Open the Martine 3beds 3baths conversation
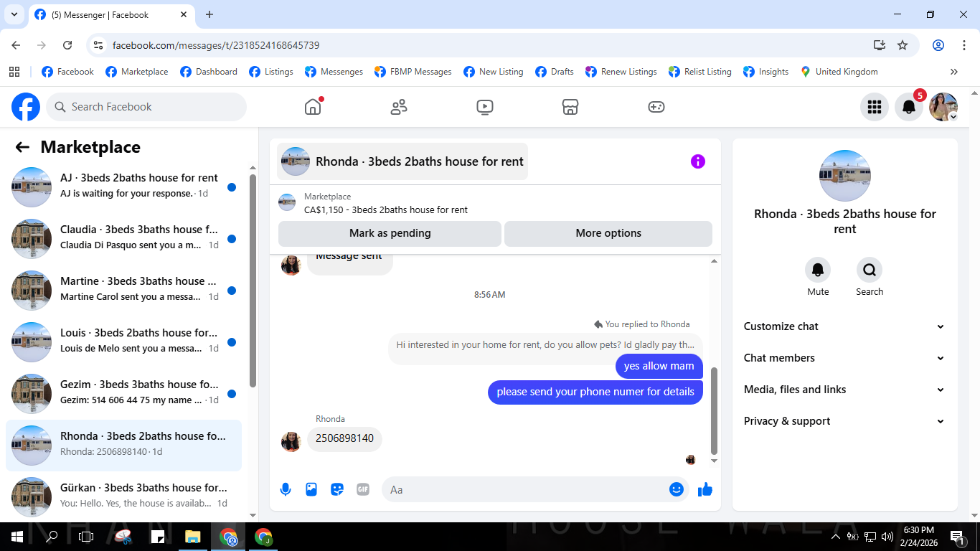980x551 pixels. [123, 291]
